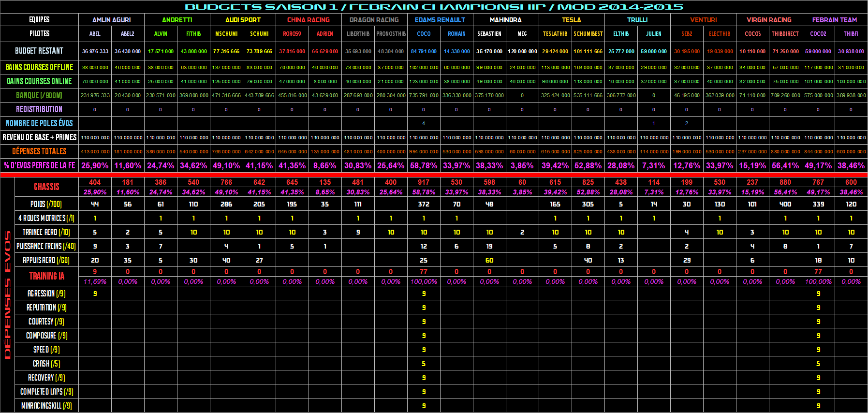Screen dimensions: 868x413
Task: Click the BUDGETS SAISON 1 title banner
Action: [434, 7]
